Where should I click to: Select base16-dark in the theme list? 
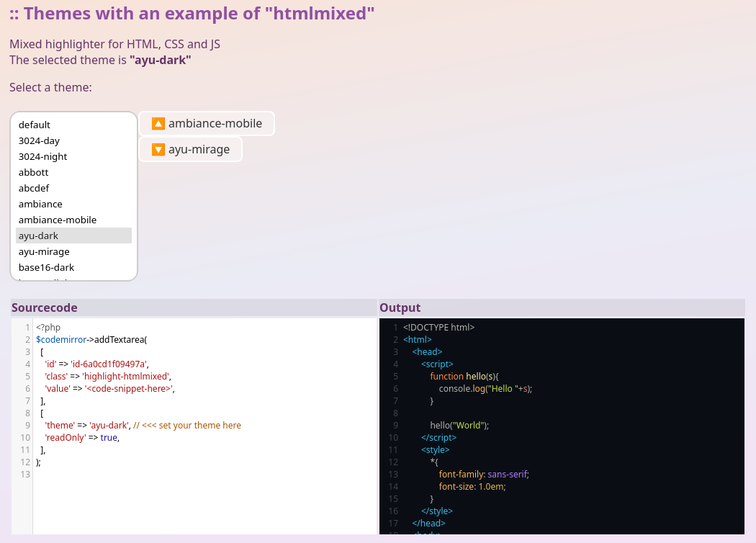point(73,268)
